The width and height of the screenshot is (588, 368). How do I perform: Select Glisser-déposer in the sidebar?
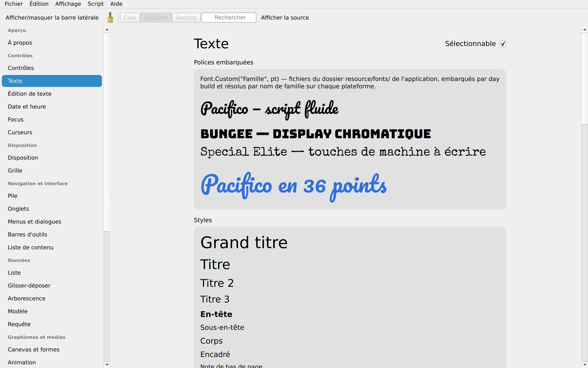[52, 286]
